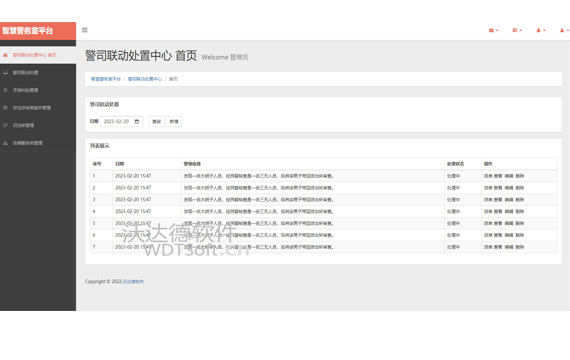Viewport: 570px width, 360px height.
Task: Open the envelope messages dropdown in header
Action: [493, 31]
